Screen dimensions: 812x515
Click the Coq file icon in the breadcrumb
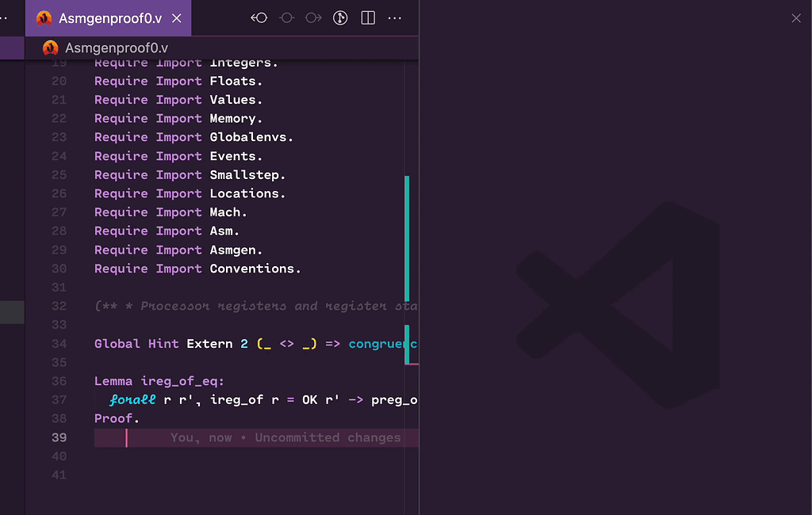[51, 48]
